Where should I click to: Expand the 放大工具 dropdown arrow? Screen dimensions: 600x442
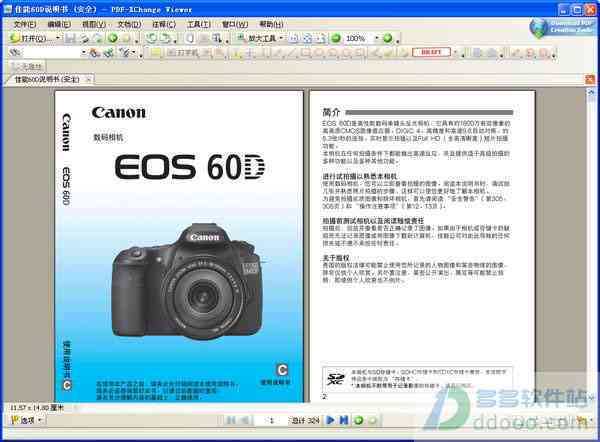[x=281, y=38]
